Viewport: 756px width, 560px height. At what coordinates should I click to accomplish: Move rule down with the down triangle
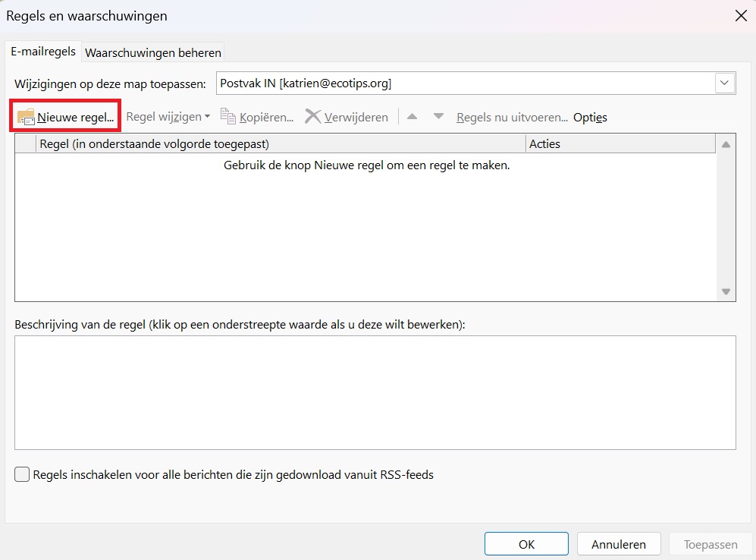(438, 117)
